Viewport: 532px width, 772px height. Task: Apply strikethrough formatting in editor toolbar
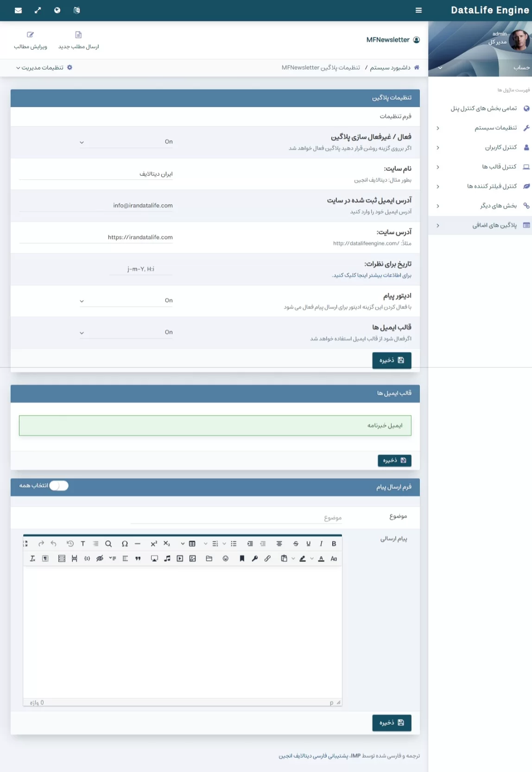(296, 544)
